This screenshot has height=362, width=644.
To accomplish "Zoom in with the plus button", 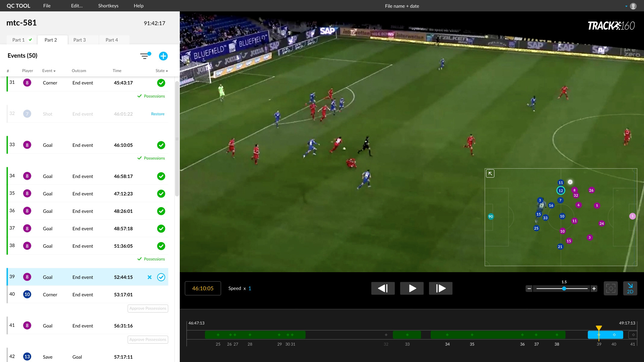I will point(594,289).
